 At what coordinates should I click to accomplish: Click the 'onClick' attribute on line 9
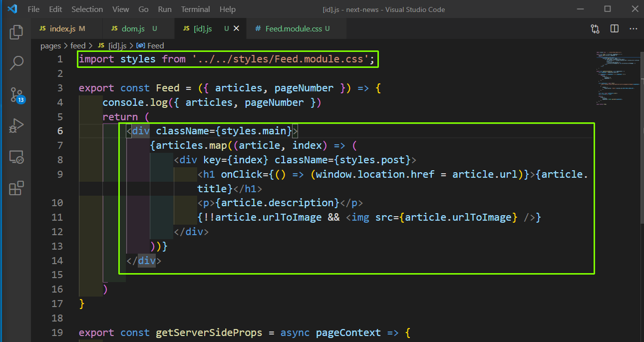(x=242, y=175)
